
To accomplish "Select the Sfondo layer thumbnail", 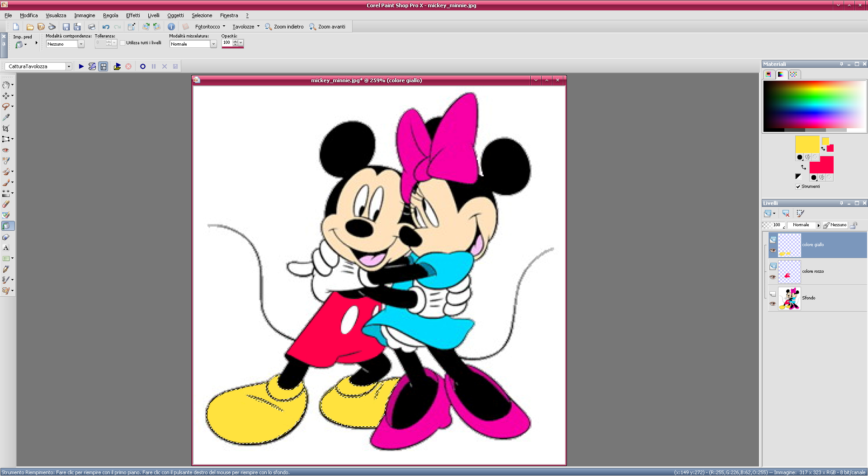I will tap(789, 298).
